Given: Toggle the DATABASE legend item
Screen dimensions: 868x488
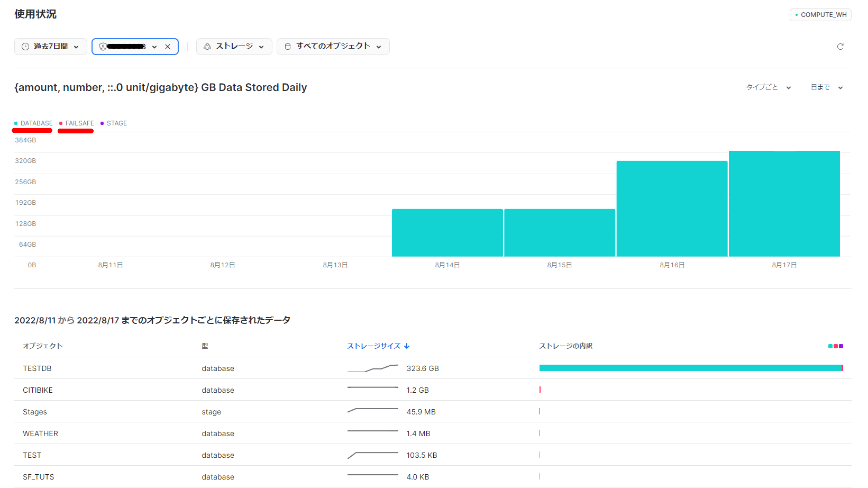Looking at the screenshot, I should click(33, 123).
